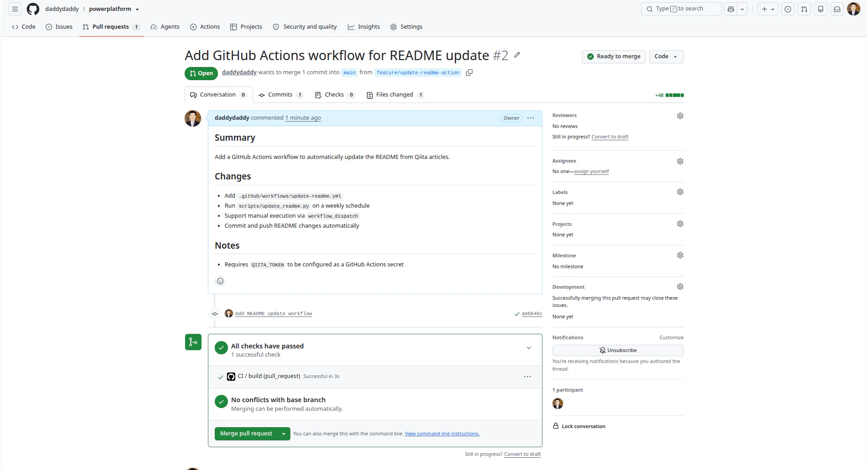The height and width of the screenshot is (470, 868).
Task: Click the daddydaddy avatar next to the comment
Action: click(x=193, y=118)
